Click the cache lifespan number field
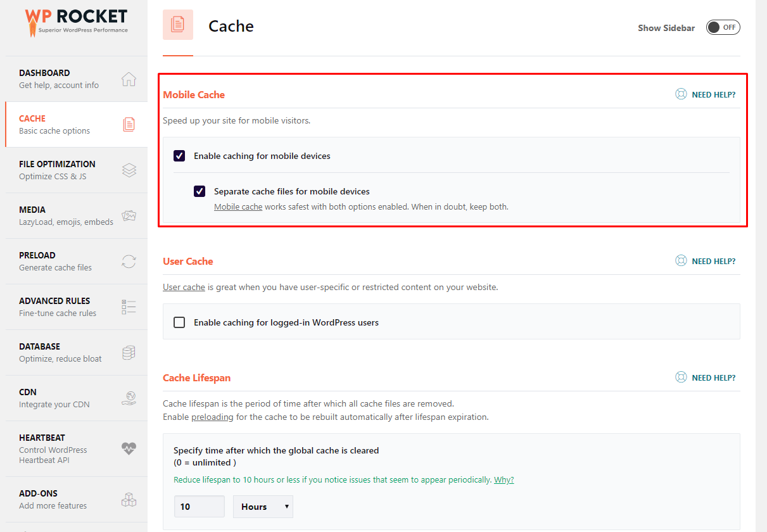 click(x=200, y=507)
